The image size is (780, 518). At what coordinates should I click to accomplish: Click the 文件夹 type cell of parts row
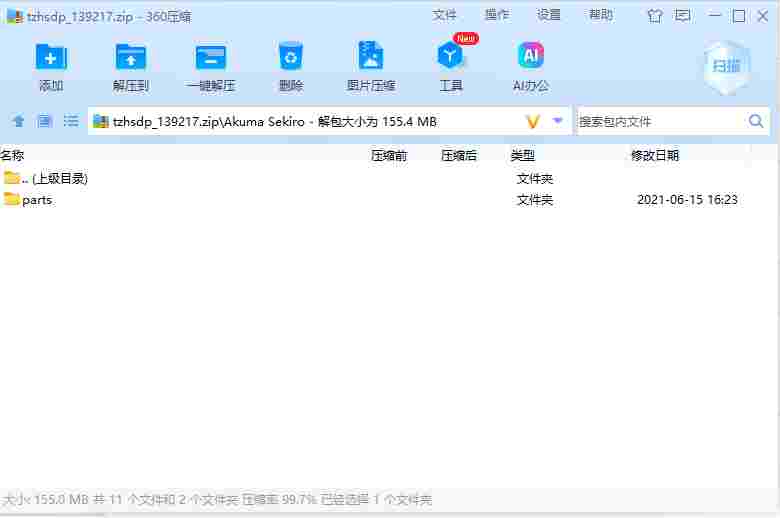click(535, 200)
